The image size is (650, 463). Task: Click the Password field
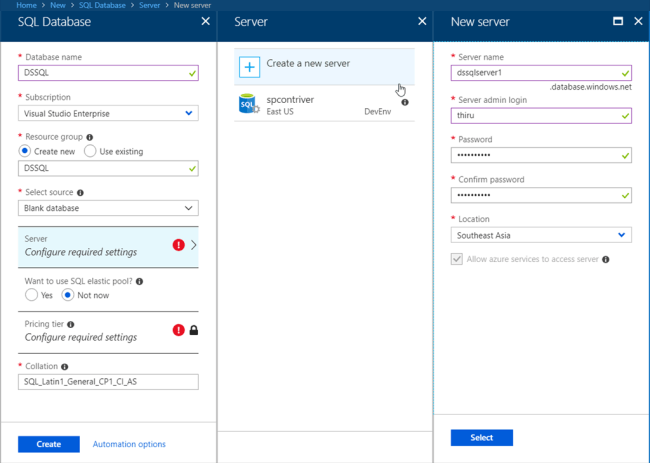(541, 155)
